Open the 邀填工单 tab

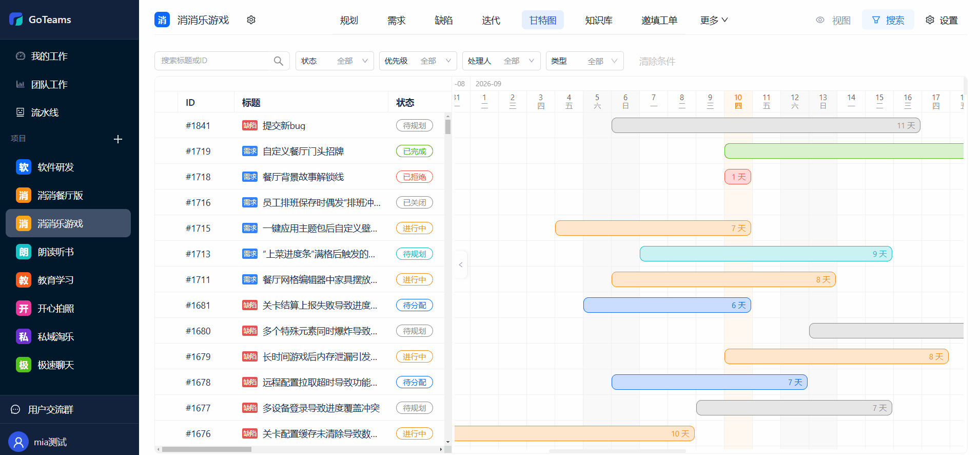(659, 20)
